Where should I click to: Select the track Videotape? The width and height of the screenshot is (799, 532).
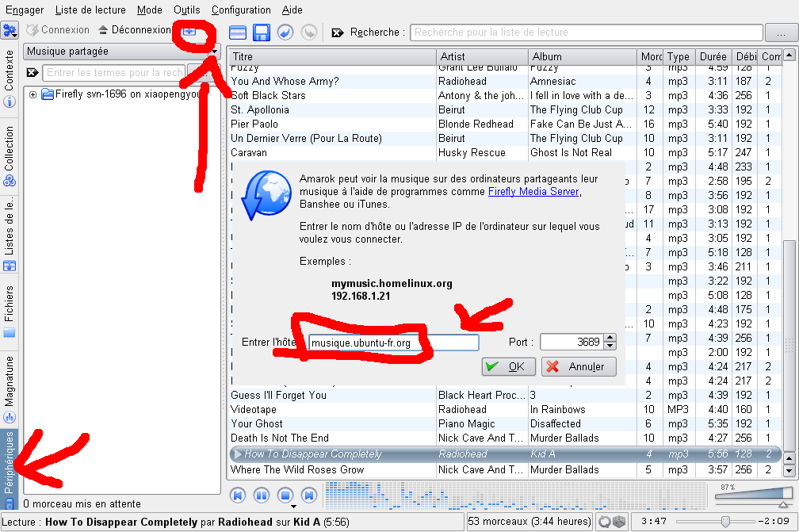coord(504,409)
